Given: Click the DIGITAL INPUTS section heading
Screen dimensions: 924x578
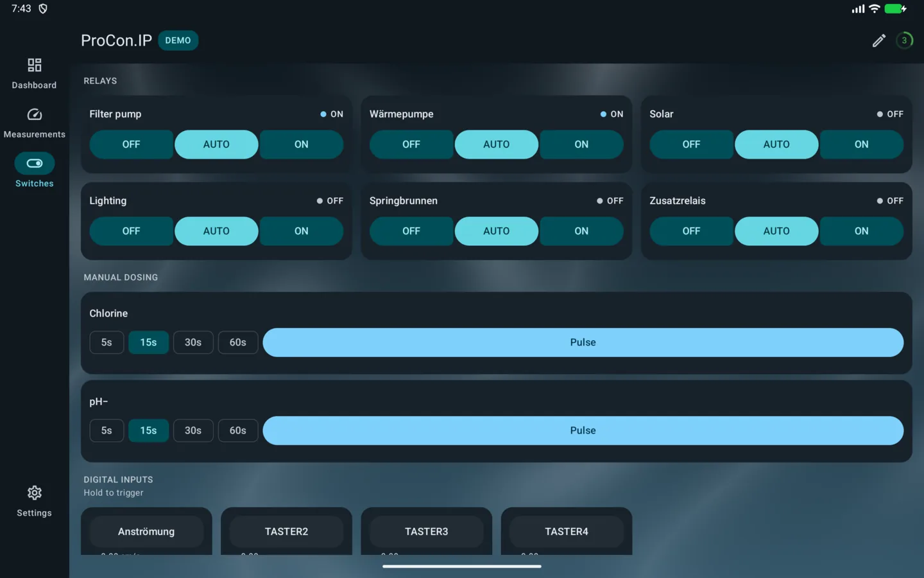Looking at the screenshot, I should [x=118, y=480].
